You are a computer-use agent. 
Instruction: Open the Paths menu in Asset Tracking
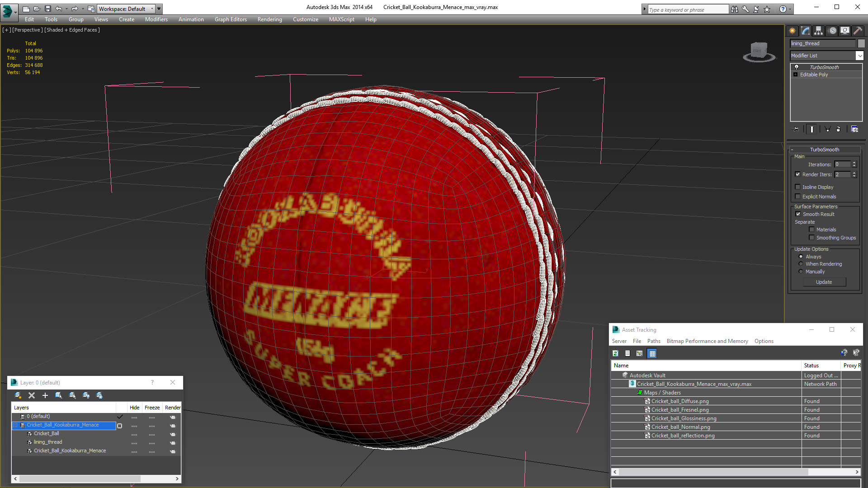653,341
